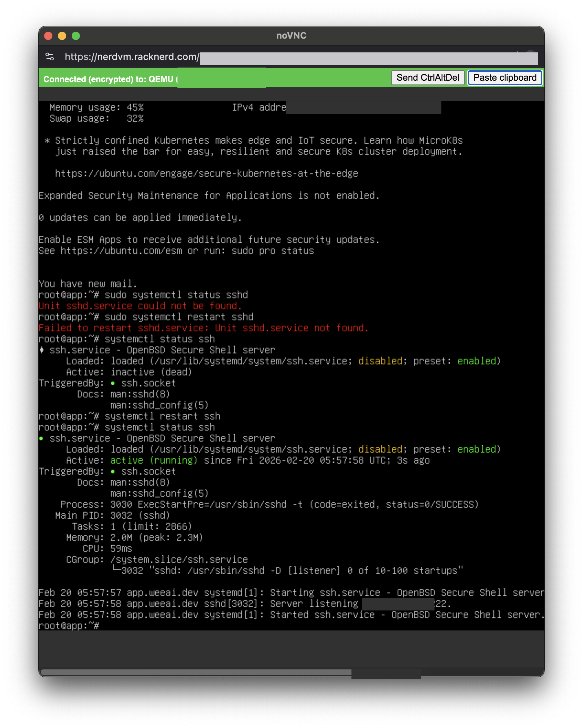
Task: Click the noVNC window title bar
Action: [x=291, y=35]
